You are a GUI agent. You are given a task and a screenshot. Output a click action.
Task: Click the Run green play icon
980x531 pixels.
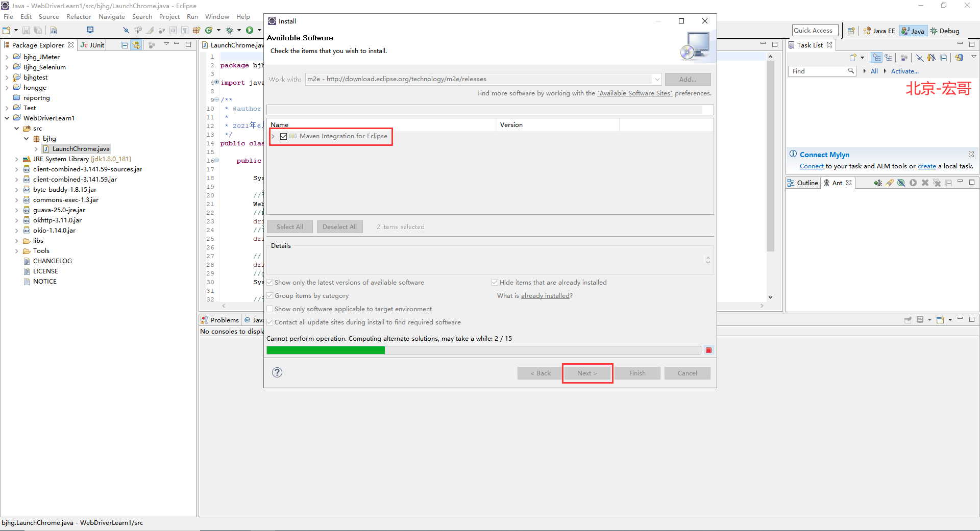coord(250,31)
